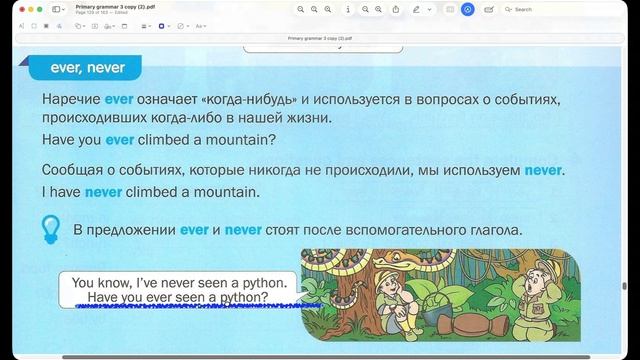Click in the Search field
This screenshot has width=640, height=360.
(561, 9)
